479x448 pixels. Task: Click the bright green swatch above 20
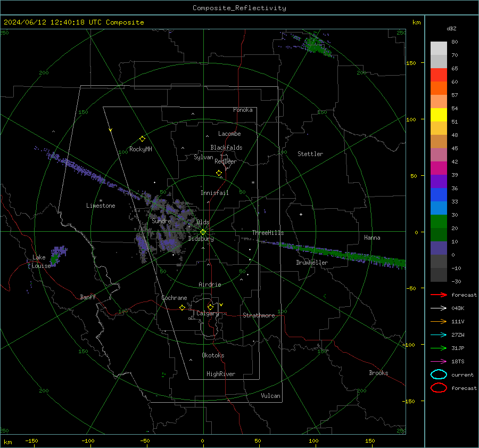(439, 222)
